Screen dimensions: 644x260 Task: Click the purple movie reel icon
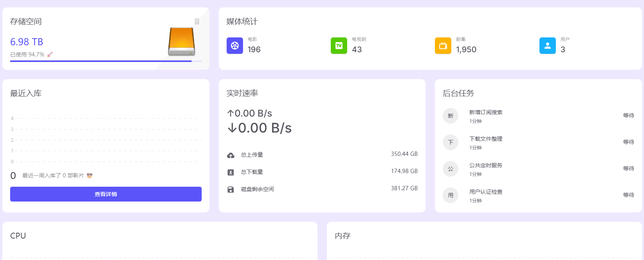(235, 46)
